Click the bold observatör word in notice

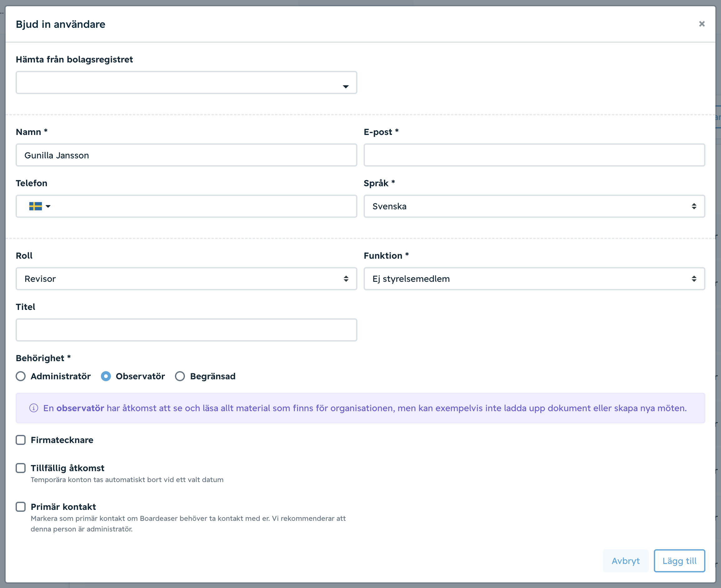(80, 408)
